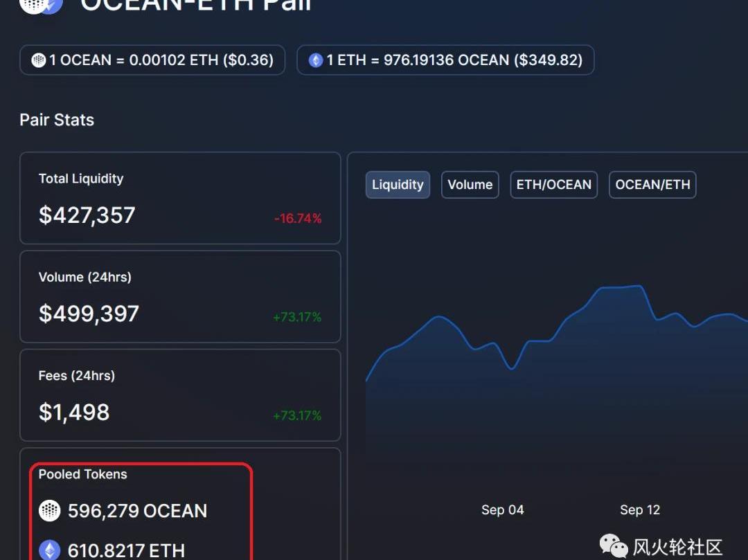Click the ETH icon in the price pill
Viewport: 748px width, 560px height.
pyautogui.click(x=316, y=60)
